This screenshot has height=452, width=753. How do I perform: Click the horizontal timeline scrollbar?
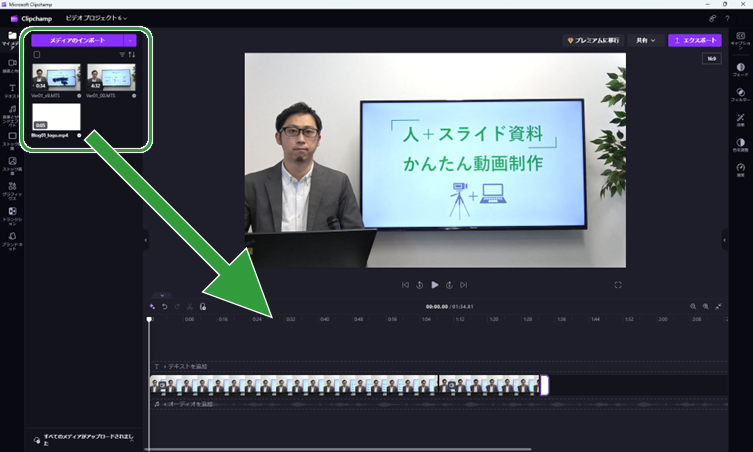337,450
